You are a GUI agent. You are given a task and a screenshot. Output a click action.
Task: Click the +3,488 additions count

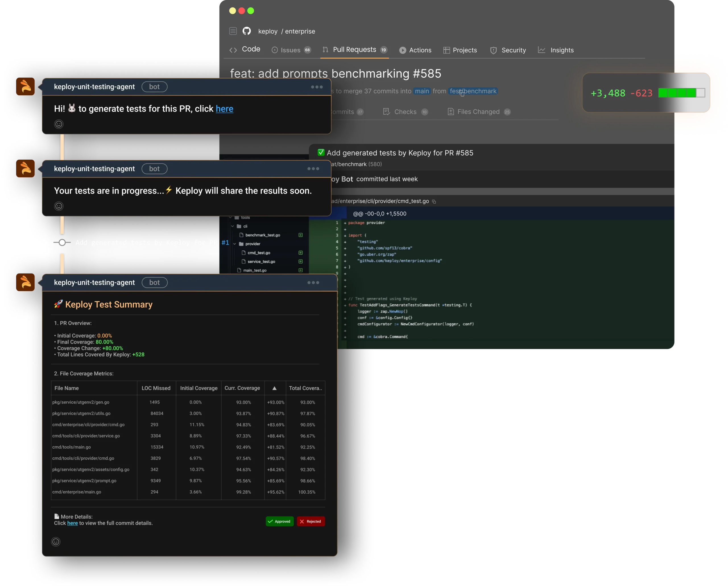[x=608, y=93]
